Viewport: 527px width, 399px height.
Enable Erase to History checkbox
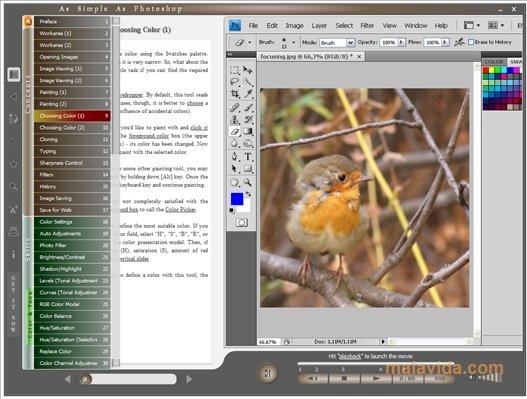click(471, 42)
